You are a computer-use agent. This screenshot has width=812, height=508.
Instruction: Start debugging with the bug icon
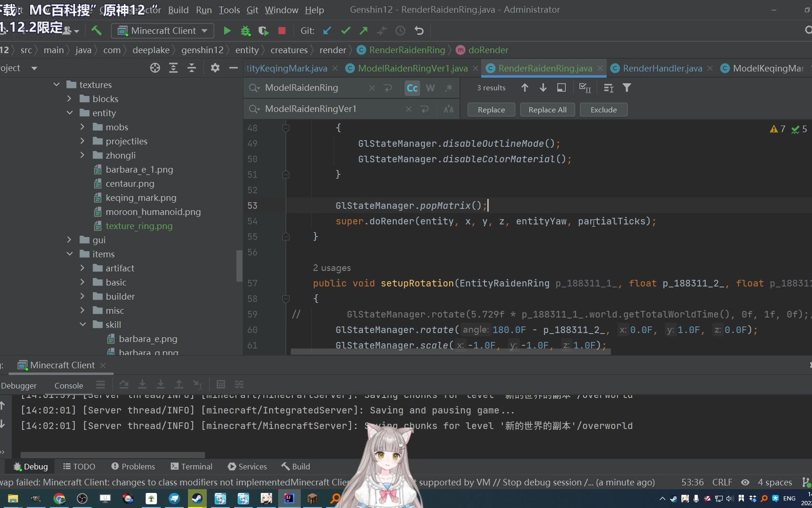point(245,31)
